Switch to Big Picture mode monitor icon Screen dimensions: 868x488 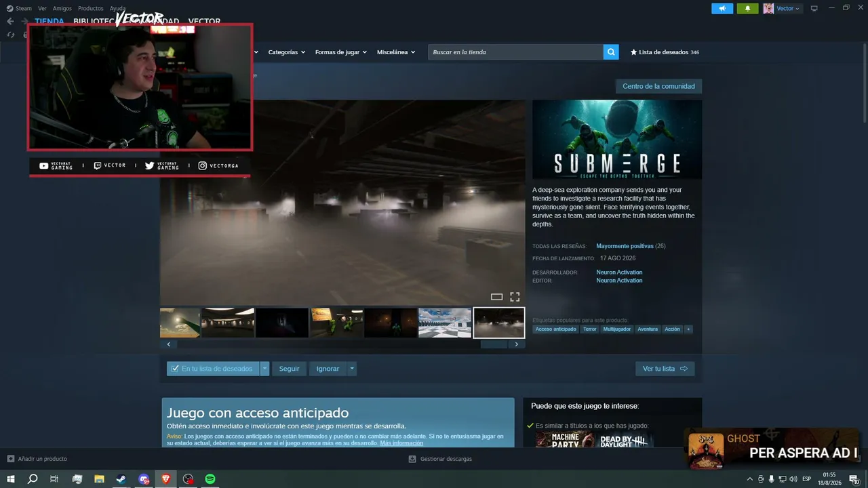[814, 8]
